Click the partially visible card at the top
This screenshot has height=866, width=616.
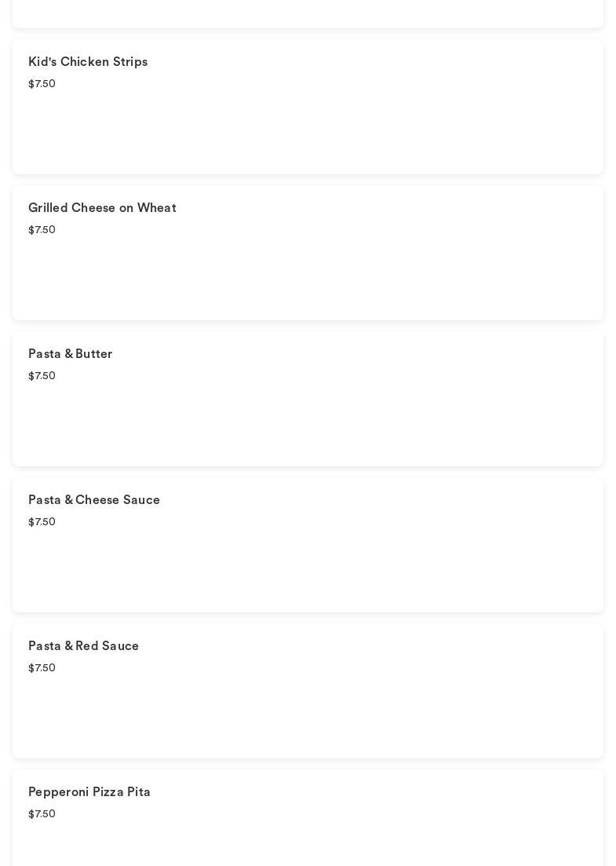click(x=308, y=13)
